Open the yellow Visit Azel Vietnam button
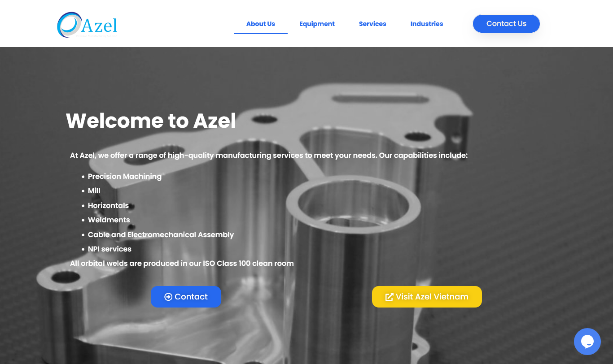 pyautogui.click(x=427, y=297)
